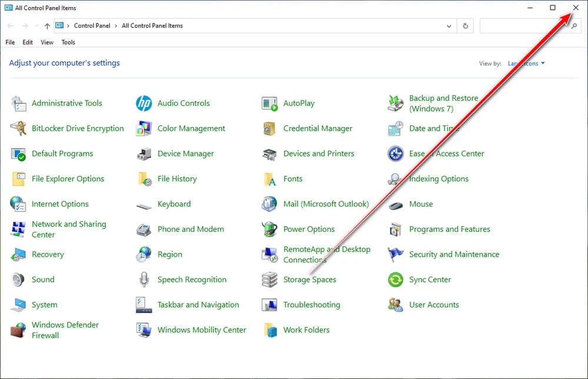Open Speech Recognition
The width and height of the screenshot is (588, 379).
[191, 280]
